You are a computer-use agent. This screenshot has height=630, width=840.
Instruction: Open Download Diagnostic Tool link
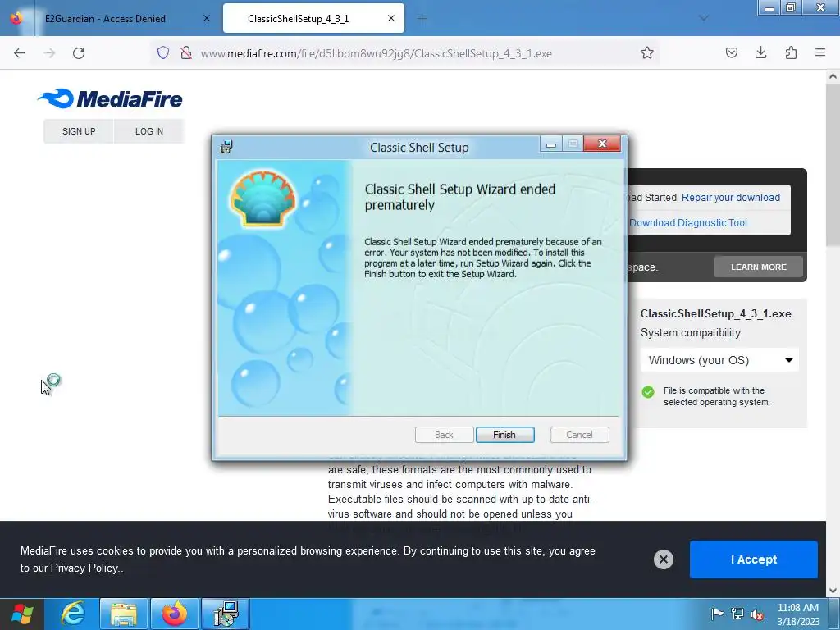click(x=688, y=223)
